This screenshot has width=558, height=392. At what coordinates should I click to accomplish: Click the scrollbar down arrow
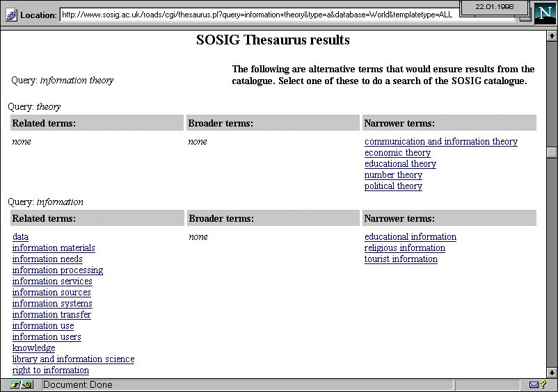(552, 373)
